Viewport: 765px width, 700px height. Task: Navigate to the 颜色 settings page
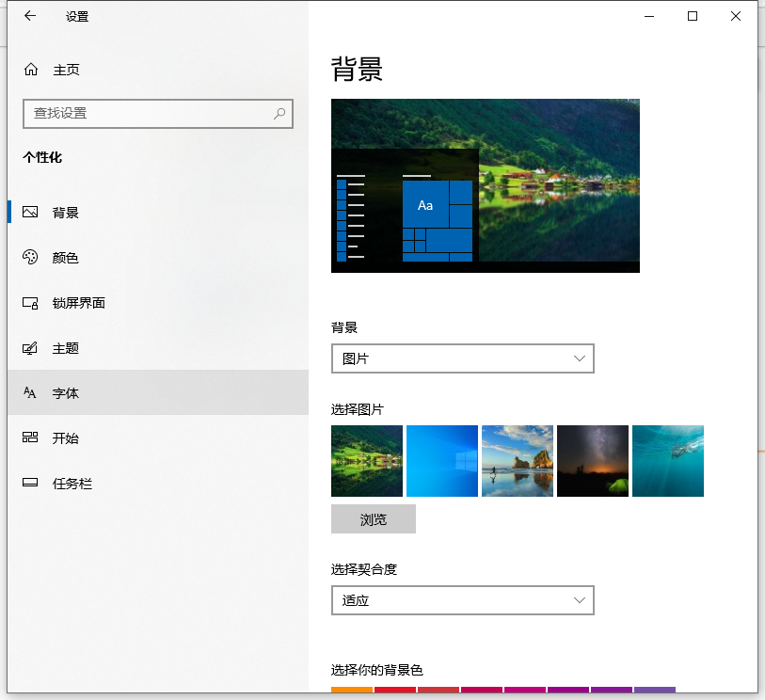coord(66,258)
